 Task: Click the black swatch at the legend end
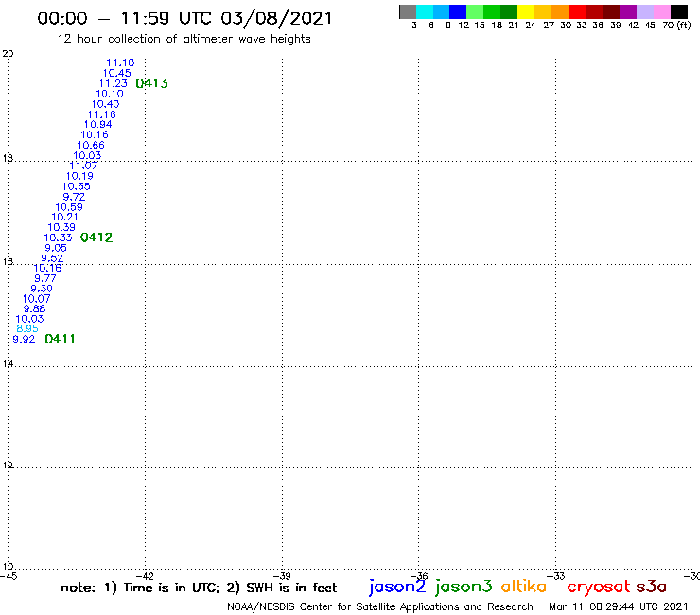click(679, 11)
